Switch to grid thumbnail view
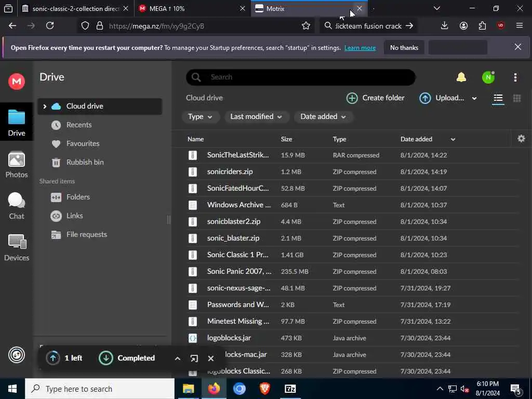 [517, 98]
